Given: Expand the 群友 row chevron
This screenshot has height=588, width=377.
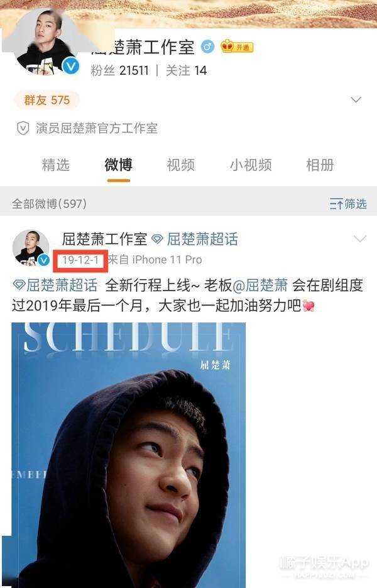Looking at the screenshot, I should (356, 100).
